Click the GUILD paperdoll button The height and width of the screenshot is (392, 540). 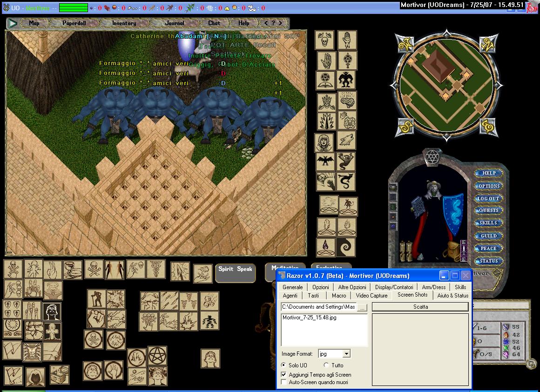[489, 236]
